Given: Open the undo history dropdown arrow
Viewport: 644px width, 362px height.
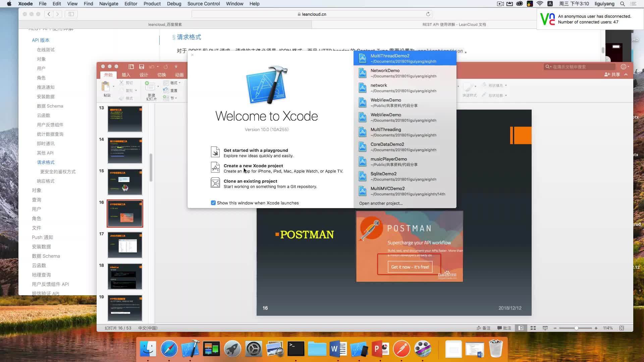Looking at the screenshot, I should coord(158,67).
